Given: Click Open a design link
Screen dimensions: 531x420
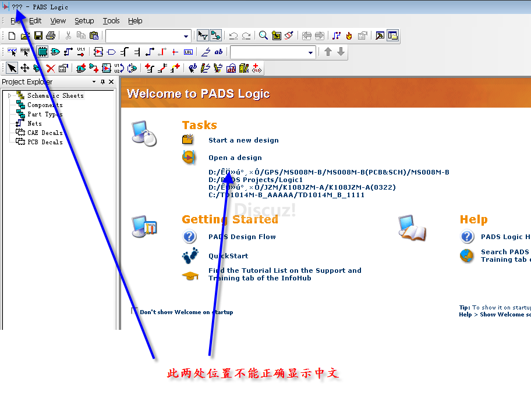Looking at the screenshot, I should point(235,158).
